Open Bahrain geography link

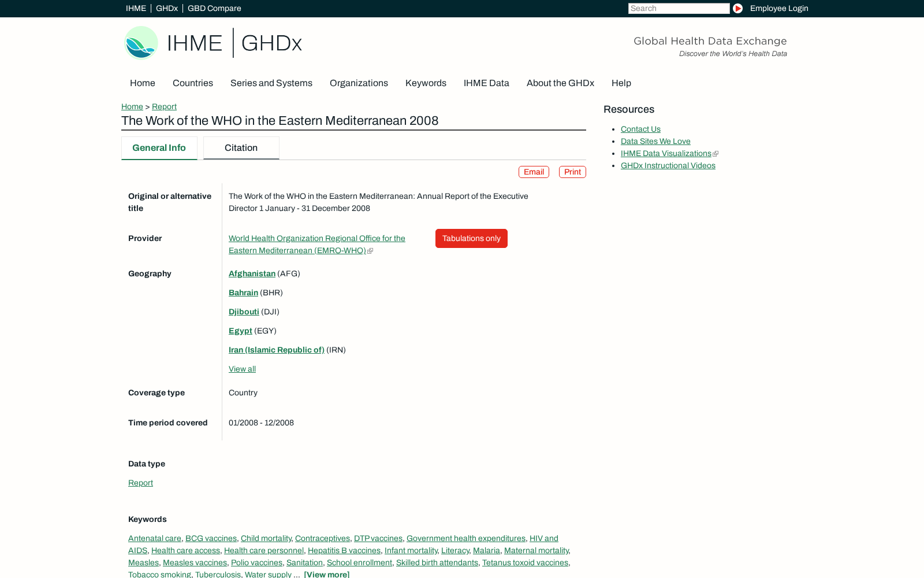(x=243, y=292)
